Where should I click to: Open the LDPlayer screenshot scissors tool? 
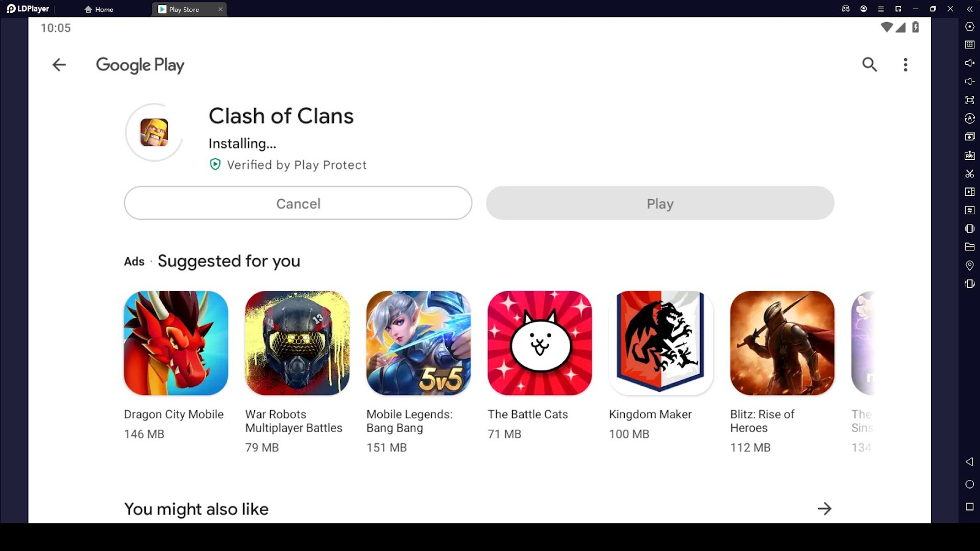pyautogui.click(x=970, y=174)
